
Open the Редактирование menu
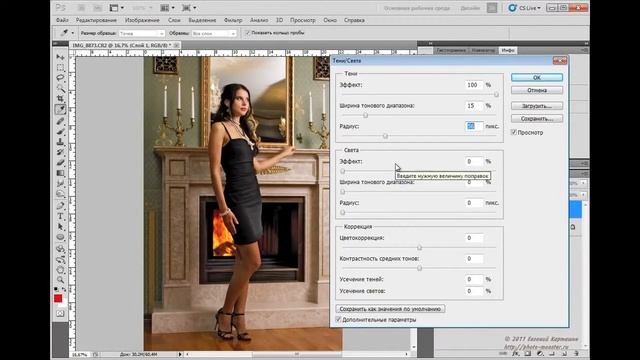[x=96, y=20]
